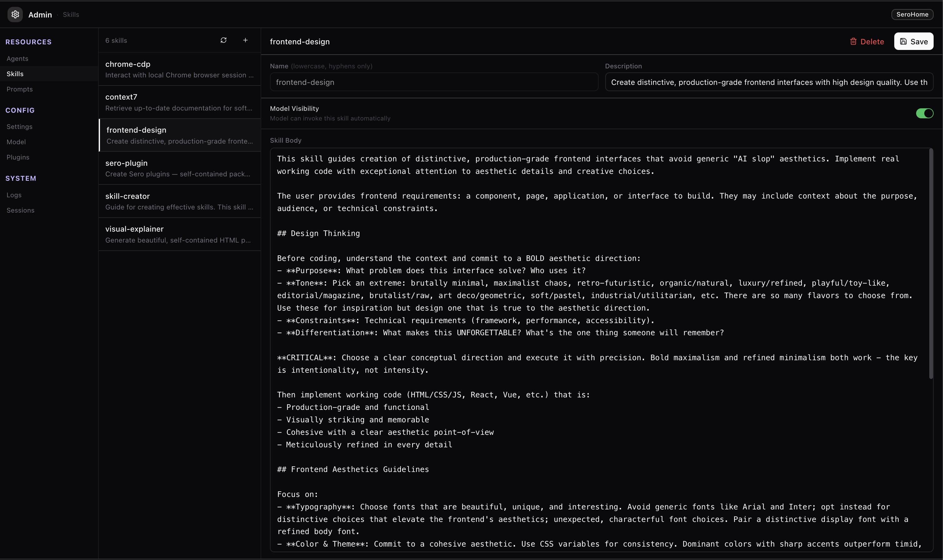Select the context7 skill
This screenshot has width=943, height=560.
[179, 102]
